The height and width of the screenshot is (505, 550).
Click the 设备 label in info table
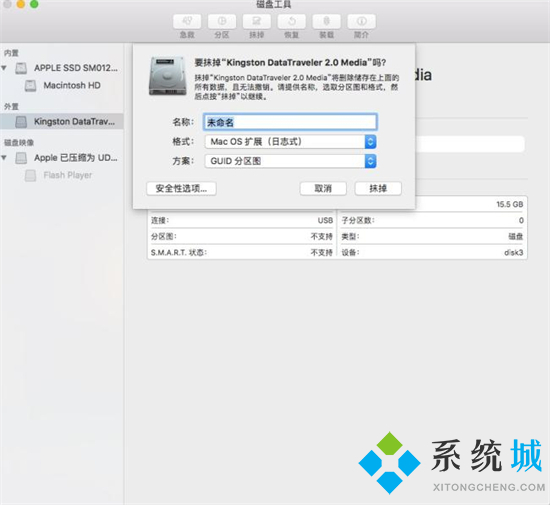pyautogui.click(x=350, y=252)
